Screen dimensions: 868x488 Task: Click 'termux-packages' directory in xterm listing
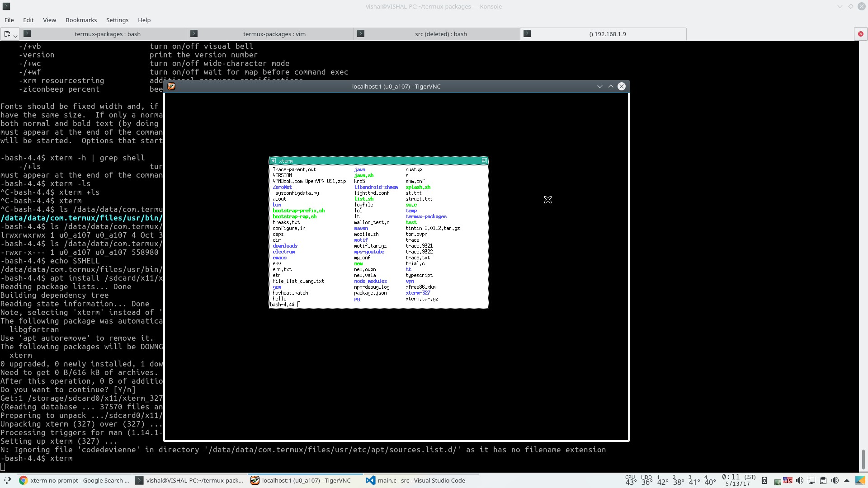(426, 216)
